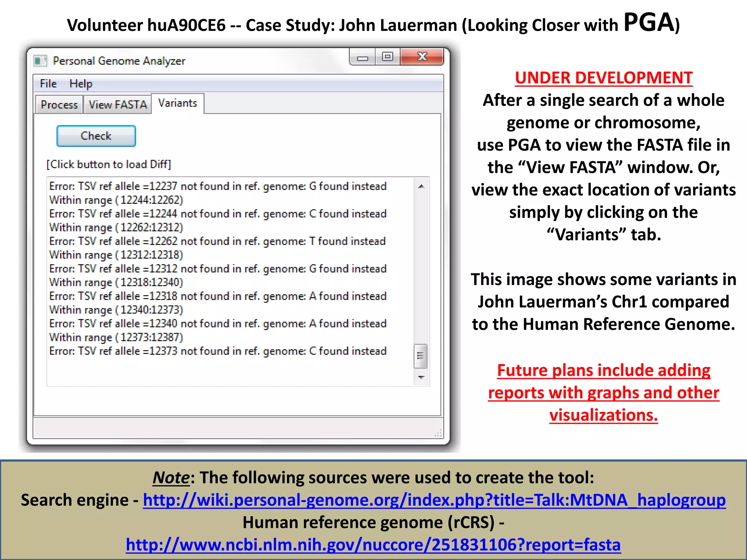Select line 'Within range ( 12373:12387)'
747x560 pixels.
tap(116, 337)
